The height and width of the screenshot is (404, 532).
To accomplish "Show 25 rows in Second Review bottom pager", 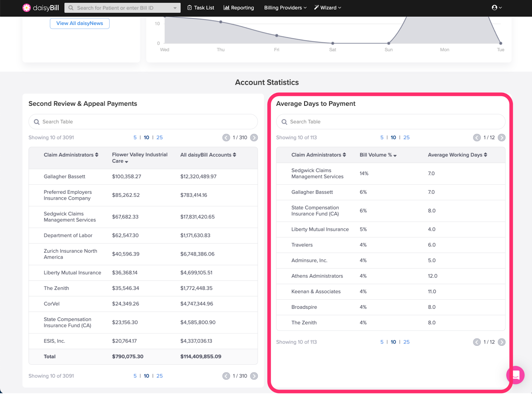I will (160, 376).
